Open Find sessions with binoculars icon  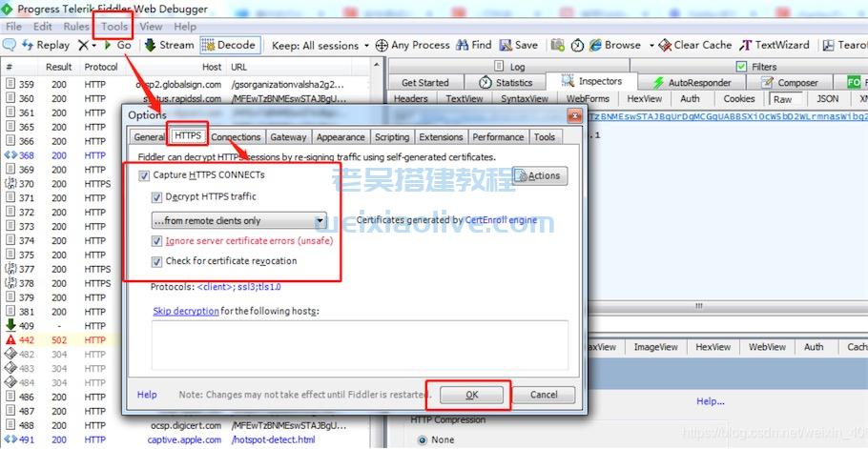pyautogui.click(x=463, y=45)
